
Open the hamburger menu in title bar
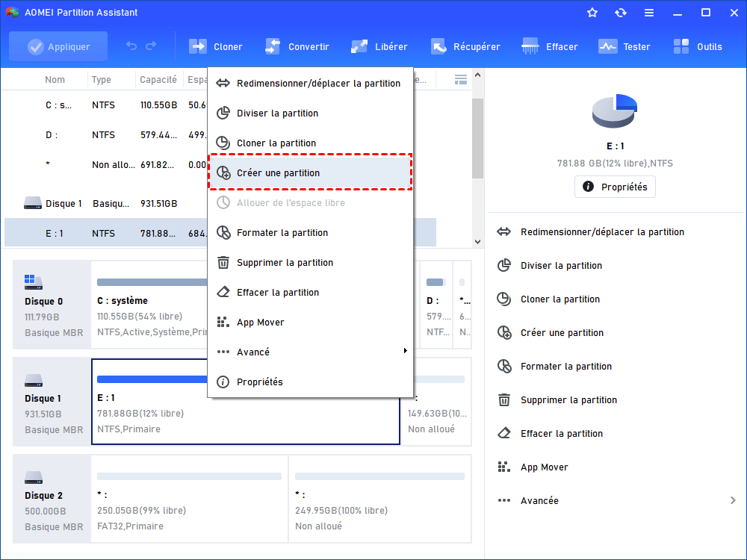649,13
